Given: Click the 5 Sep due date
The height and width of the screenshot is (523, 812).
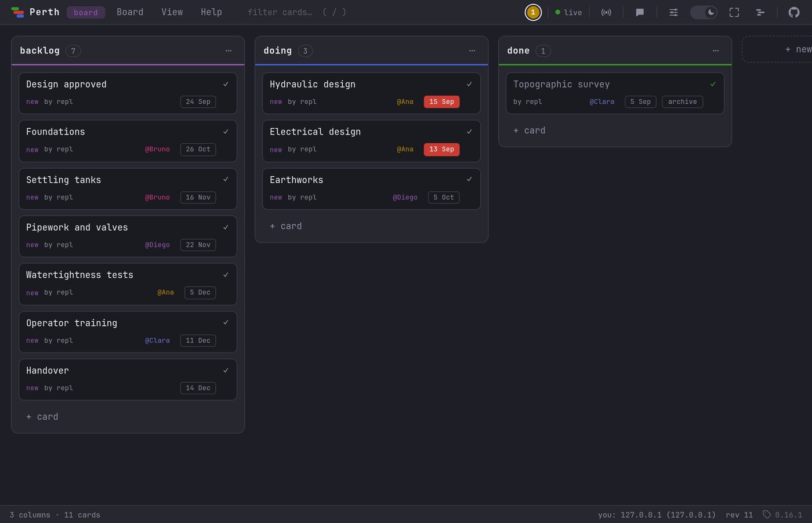Looking at the screenshot, I should click(x=640, y=101).
